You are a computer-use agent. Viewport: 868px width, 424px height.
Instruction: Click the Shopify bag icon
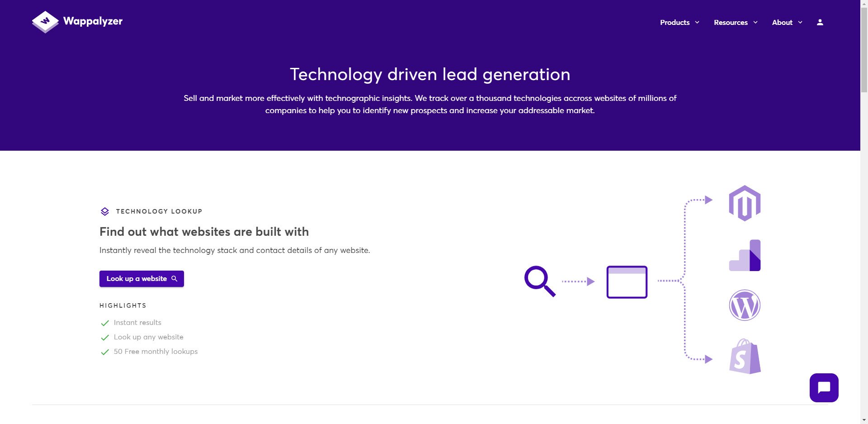coord(745,356)
